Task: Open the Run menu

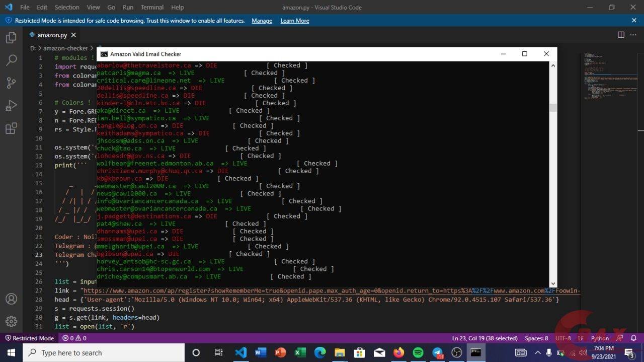Action: (128, 7)
